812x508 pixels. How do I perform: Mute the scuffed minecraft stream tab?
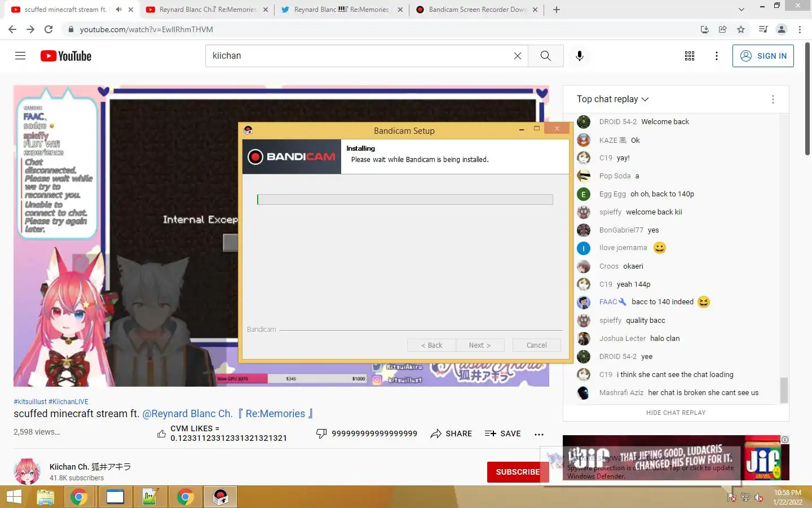118,10
